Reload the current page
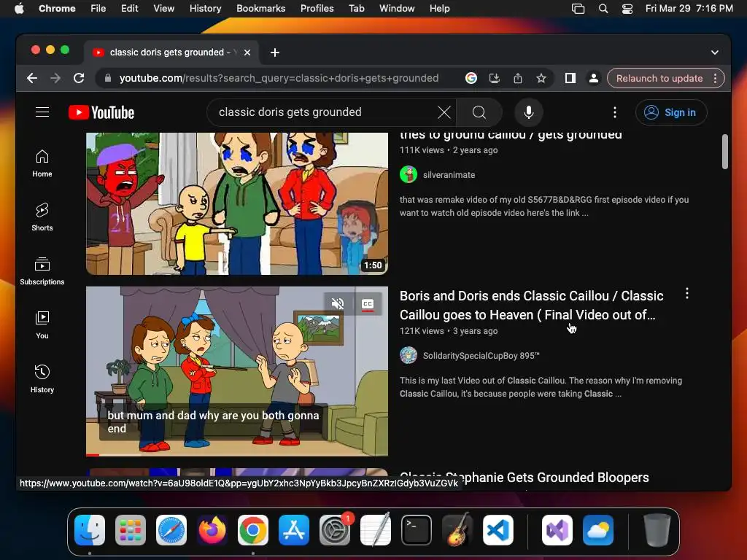 (x=79, y=78)
